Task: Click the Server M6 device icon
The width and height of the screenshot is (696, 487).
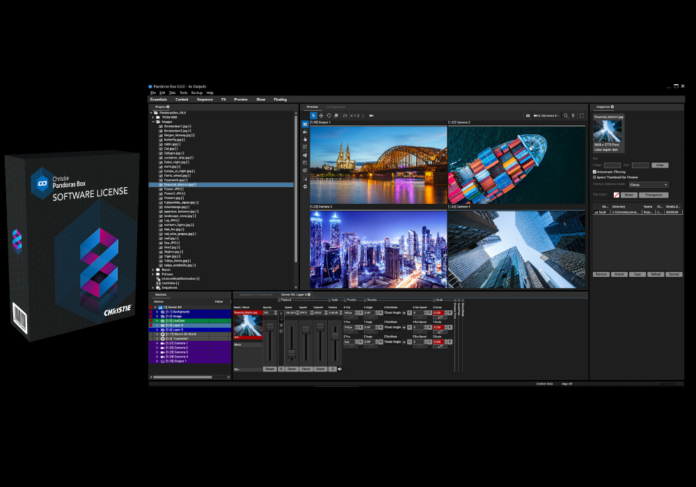Action: tap(160, 307)
